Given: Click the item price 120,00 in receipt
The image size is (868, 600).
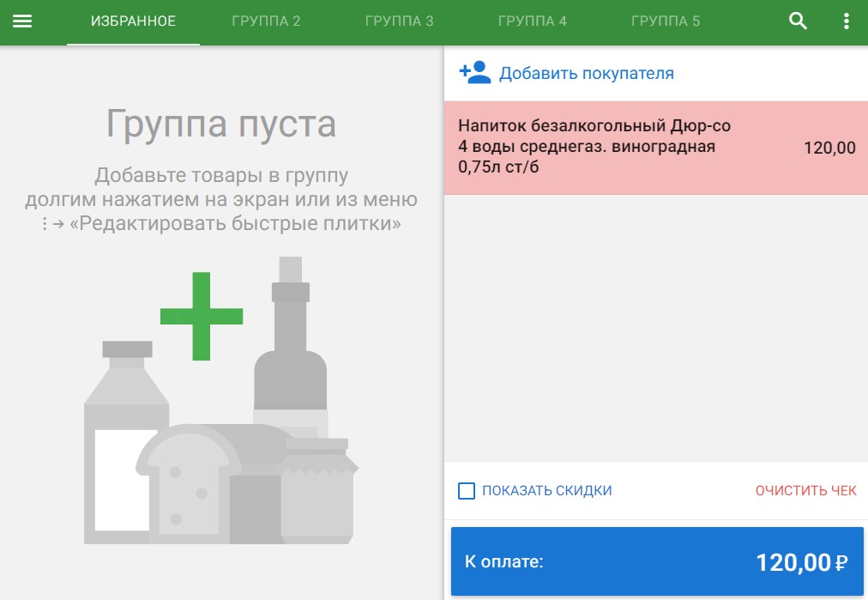Looking at the screenshot, I should (829, 148).
